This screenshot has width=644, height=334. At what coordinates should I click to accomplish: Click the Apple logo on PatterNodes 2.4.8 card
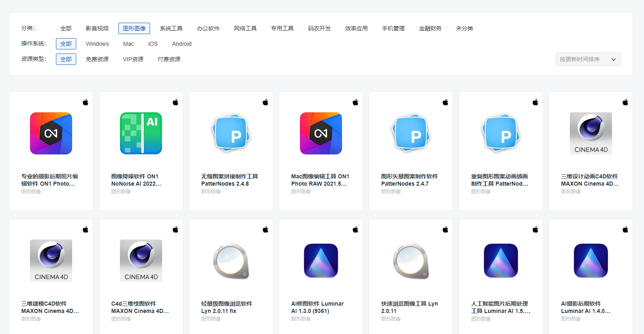click(x=265, y=102)
